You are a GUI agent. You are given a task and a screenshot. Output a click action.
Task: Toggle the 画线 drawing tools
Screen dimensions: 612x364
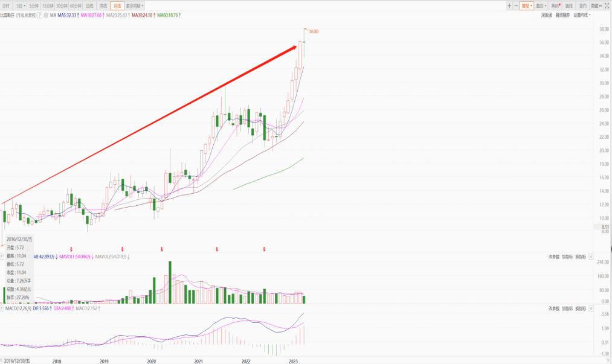569,5
